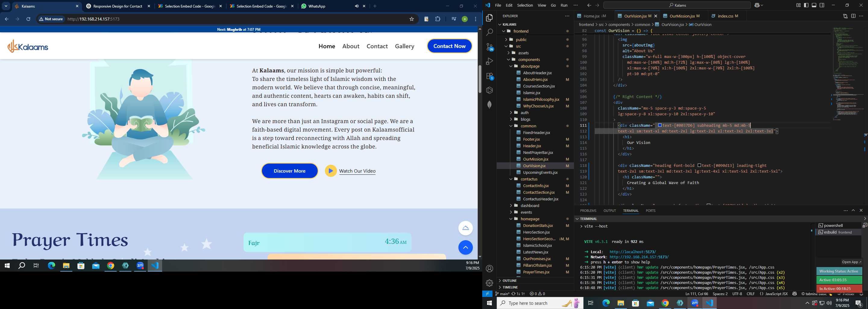Click the #090d13 color swatch on line 118
Image resolution: width=868 pixels, height=309 pixels.
(699, 166)
